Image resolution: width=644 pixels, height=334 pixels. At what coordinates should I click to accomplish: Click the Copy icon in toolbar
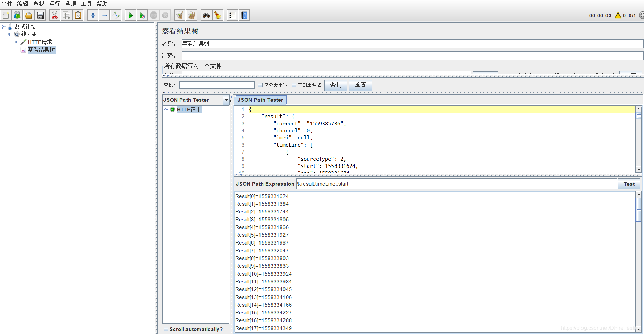pos(67,15)
